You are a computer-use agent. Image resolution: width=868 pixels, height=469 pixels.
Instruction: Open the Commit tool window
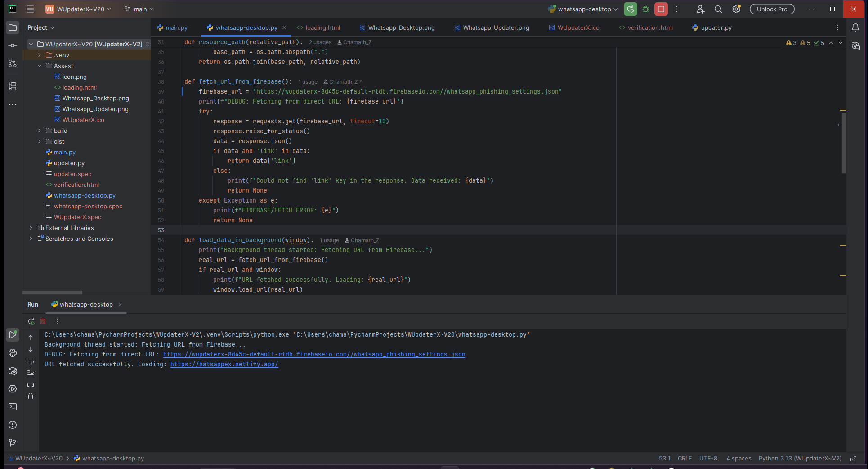click(x=13, y=45)
